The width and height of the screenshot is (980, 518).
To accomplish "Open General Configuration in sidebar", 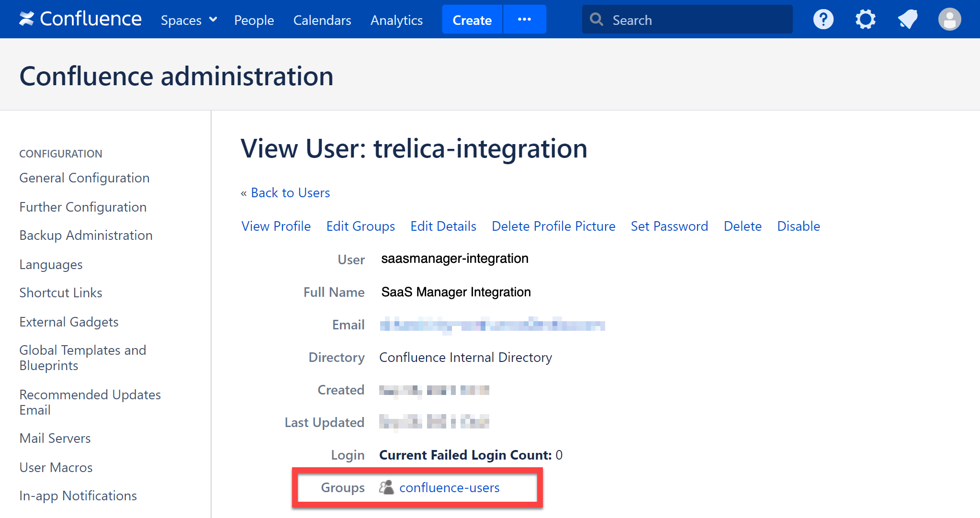I will click(84, 178).
